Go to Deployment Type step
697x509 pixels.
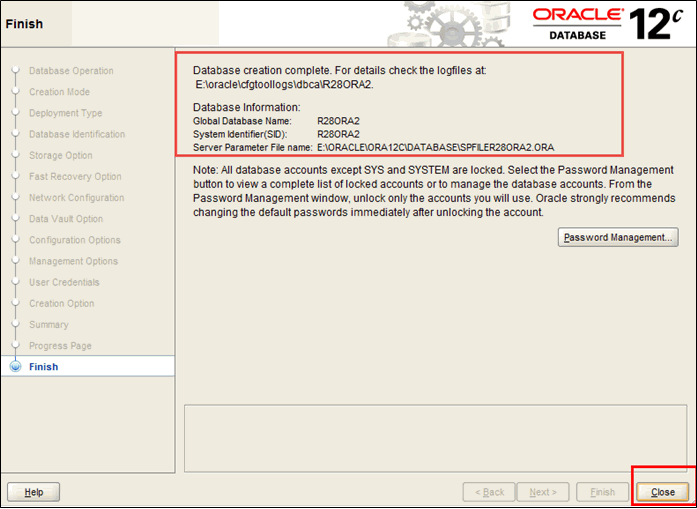pyautogui.click(x=65, y=113)
